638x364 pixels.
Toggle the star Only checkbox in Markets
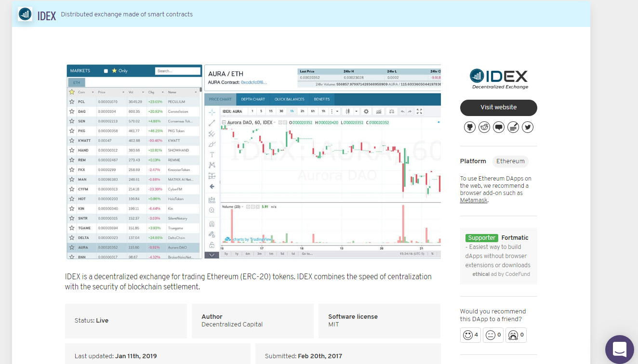tap(106, 71)
